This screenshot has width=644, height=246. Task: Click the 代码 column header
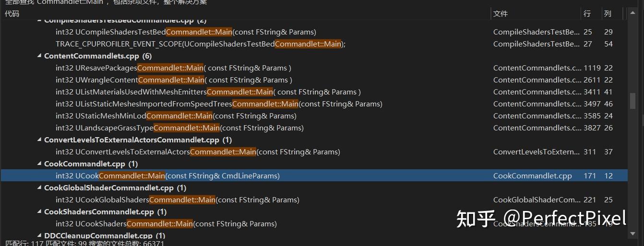[12, 14]
